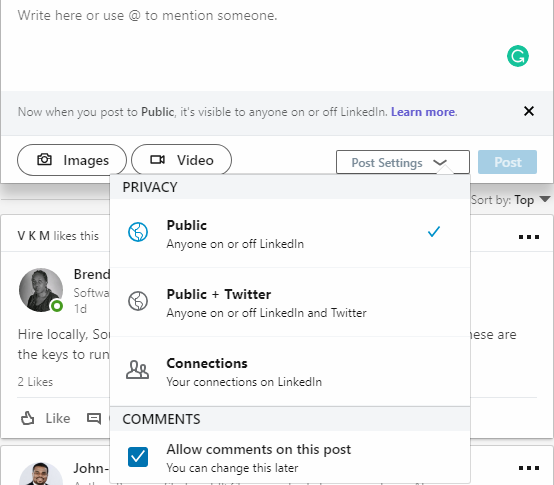
Task: Toggle Allow comments on this post checkbox
Action: click(x=138, y=457)
